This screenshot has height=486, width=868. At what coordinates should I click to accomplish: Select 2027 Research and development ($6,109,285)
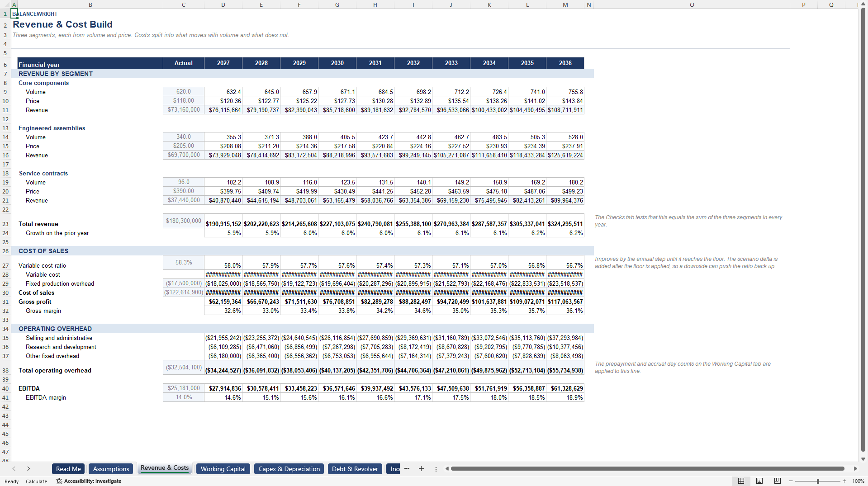point(223,347)
